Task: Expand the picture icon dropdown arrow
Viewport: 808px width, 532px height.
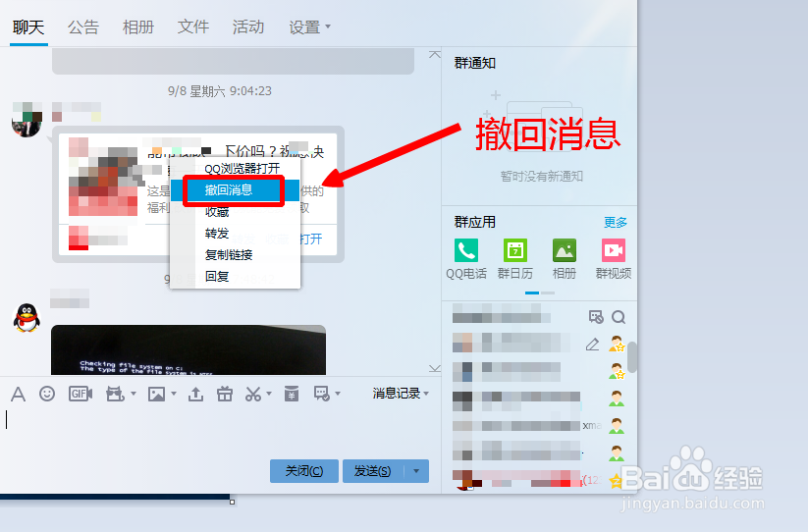Action: [x=174, y=394]
